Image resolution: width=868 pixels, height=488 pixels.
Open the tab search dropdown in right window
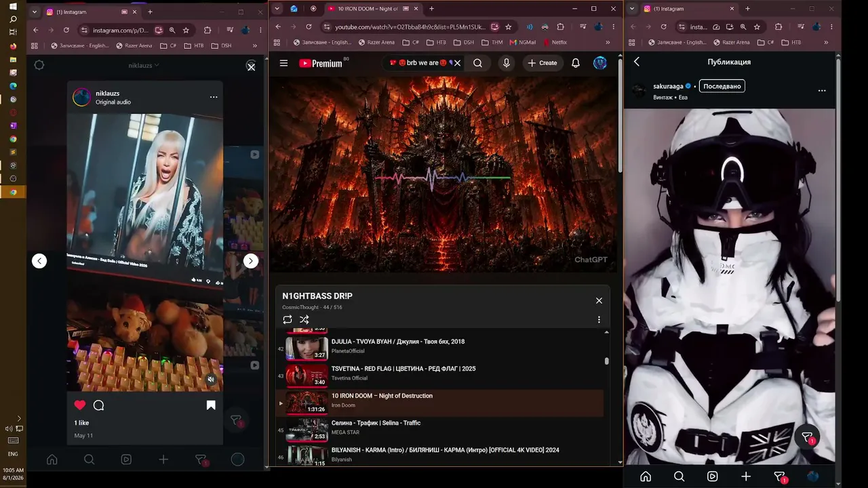(632, 9)
